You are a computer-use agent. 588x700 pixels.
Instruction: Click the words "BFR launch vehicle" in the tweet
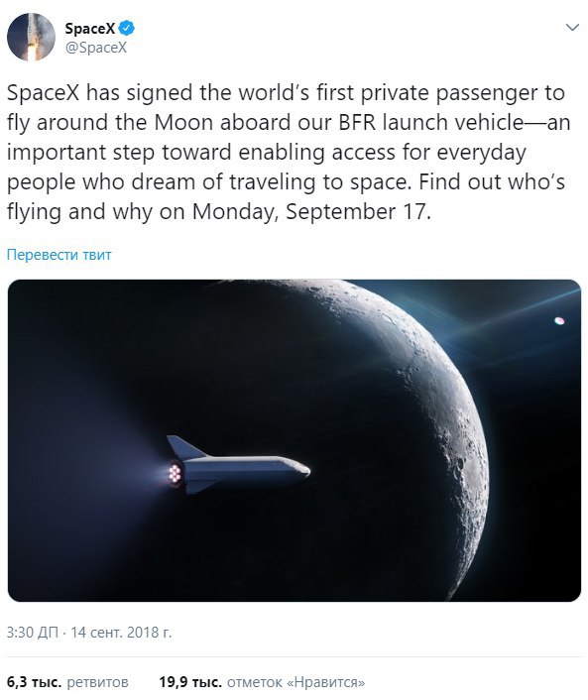point(431,122)
